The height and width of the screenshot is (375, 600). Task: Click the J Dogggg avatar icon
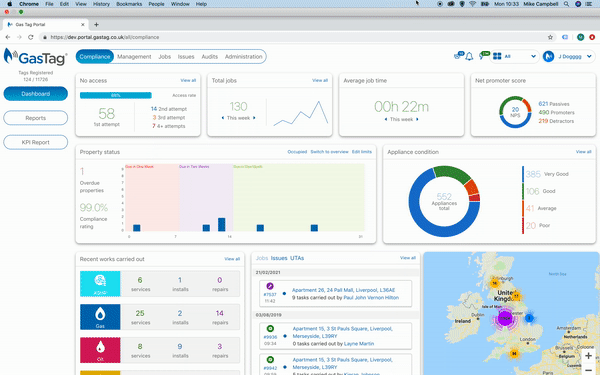tap(548, 57)
